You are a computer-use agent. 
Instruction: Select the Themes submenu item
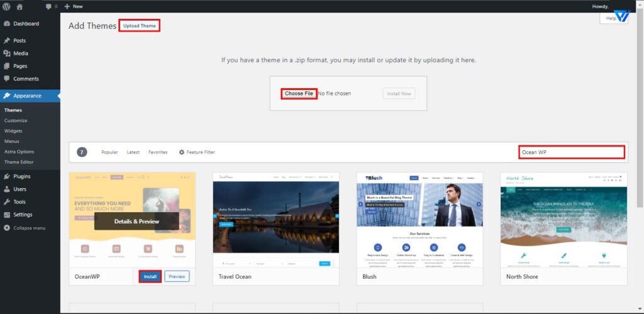click(x=13, y=110)
